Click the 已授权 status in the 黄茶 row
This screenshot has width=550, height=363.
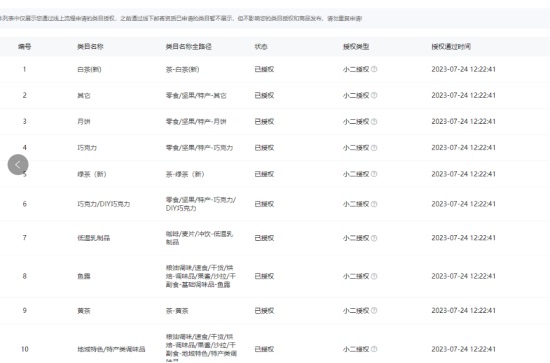tap(264, 310)
